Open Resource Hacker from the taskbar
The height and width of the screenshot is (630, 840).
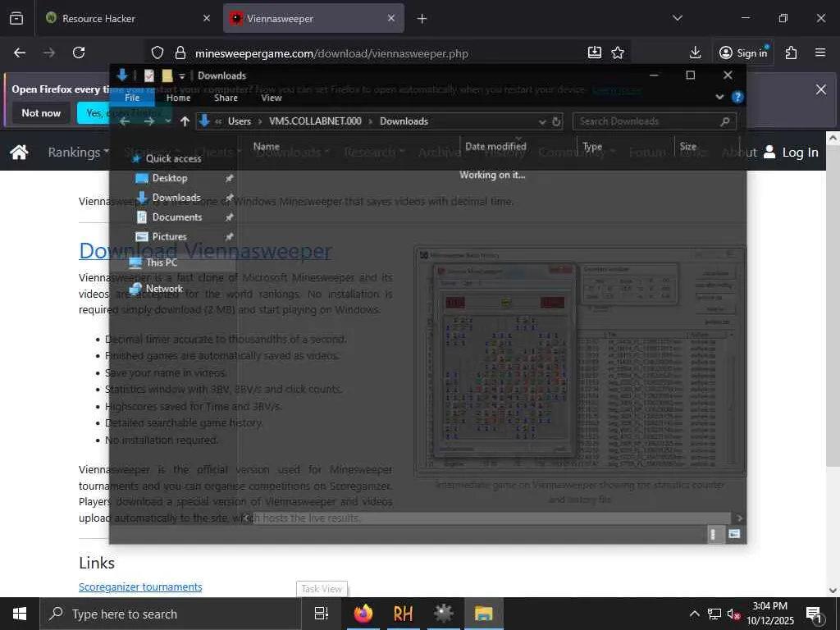point(403,614)
